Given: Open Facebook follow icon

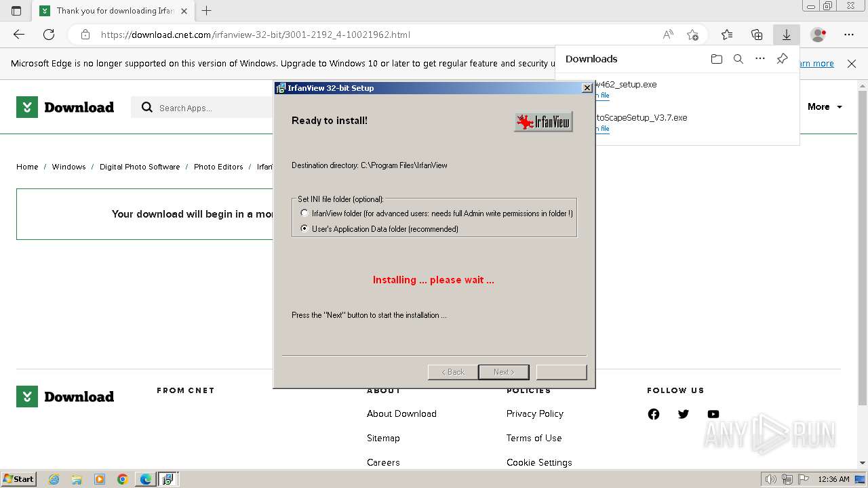Looking at the screenshot, I should pos(654,414).
